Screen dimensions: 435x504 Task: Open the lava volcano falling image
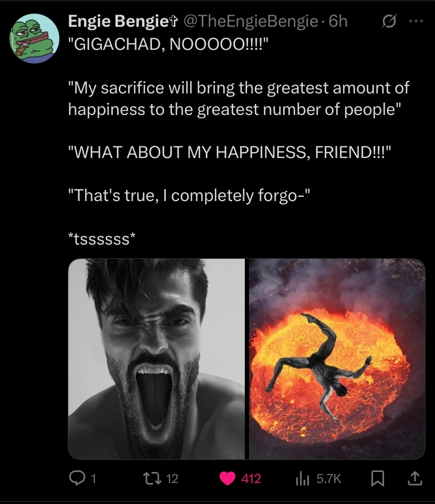click(337, 359)
